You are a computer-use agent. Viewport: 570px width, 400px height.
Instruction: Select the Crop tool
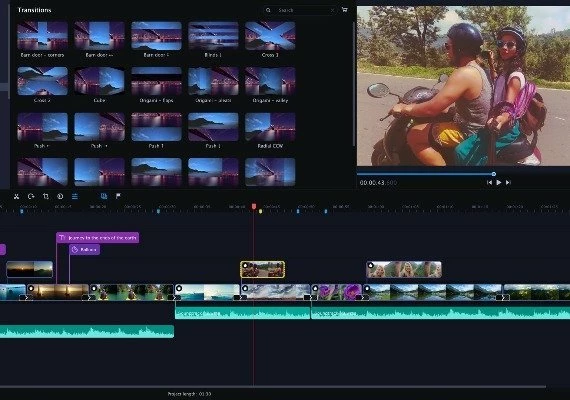(46, 196)
